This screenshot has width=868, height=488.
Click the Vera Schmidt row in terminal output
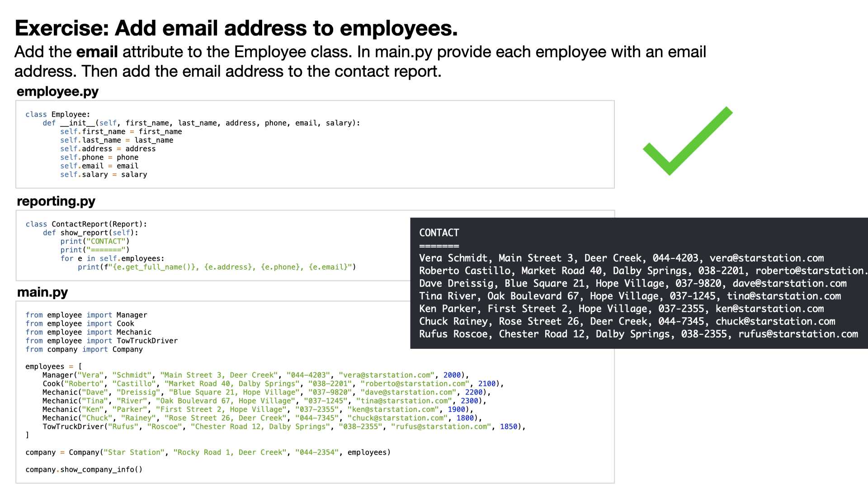click(x=622, y=258)
